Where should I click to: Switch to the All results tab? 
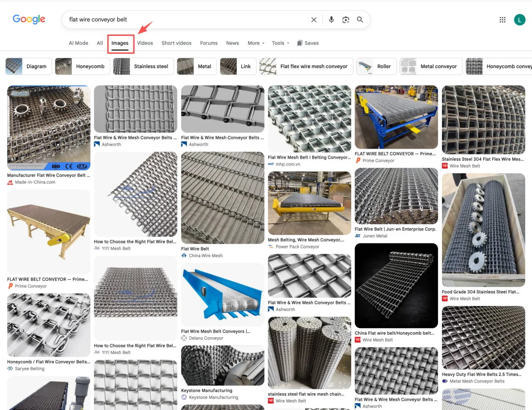(100, 43)
